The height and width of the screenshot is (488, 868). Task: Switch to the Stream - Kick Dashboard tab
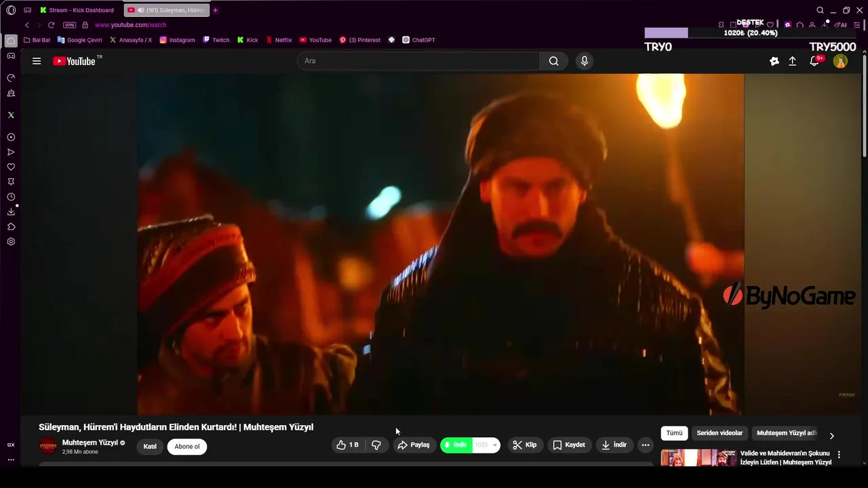click(77, 10)
